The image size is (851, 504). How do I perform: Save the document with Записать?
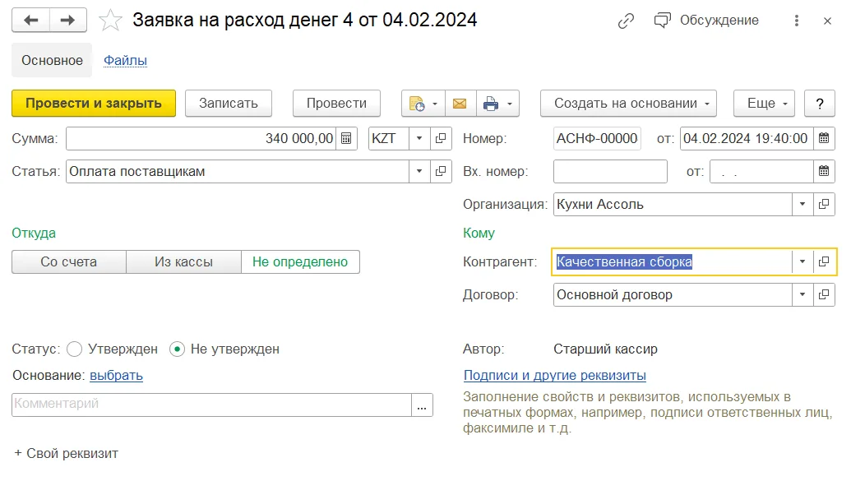pyautogui.click(x=228, y=103)
